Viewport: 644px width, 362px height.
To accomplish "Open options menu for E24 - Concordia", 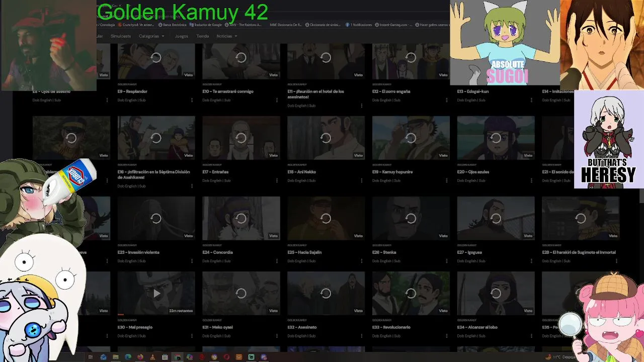I will (x=277, y=261).
